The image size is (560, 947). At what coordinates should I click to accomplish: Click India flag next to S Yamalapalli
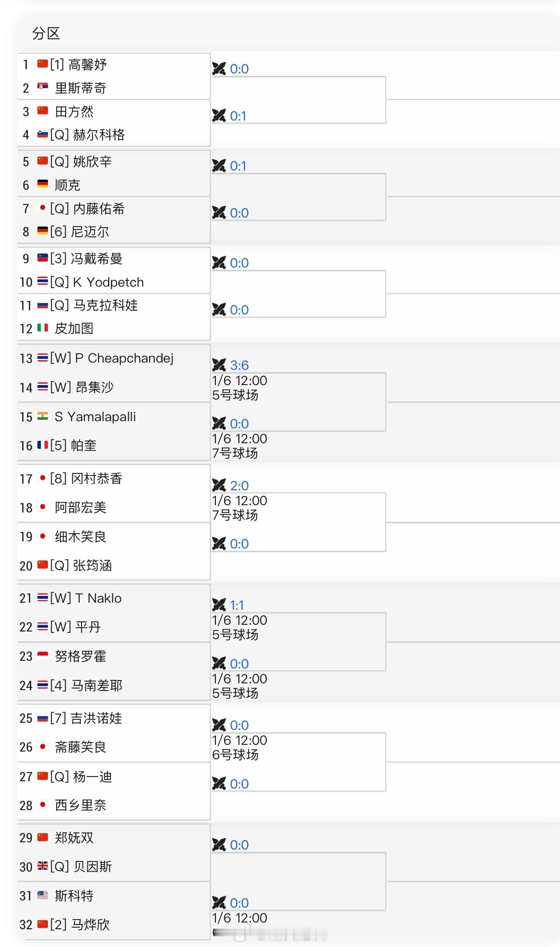(x=43, y=416)
